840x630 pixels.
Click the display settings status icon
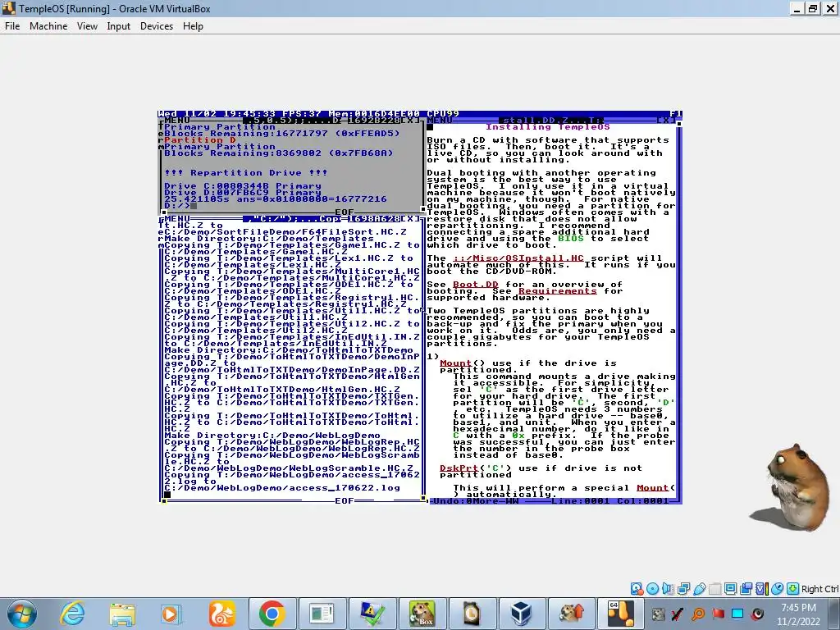[x=730, y=589]
